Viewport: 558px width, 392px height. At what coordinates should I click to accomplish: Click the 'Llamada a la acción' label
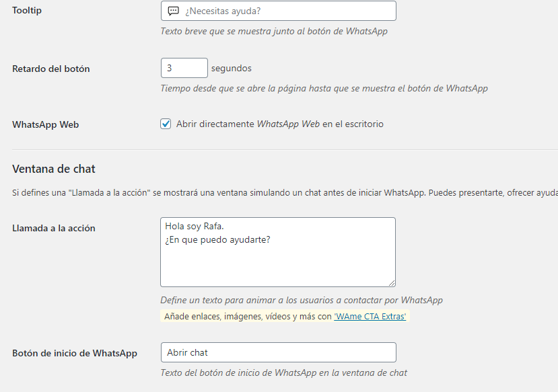coord(54,228)
